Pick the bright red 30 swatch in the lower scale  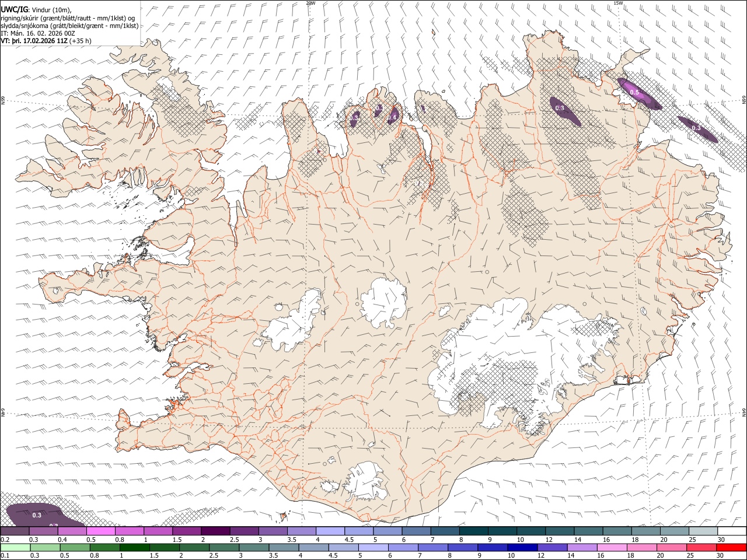click(x=731, y=547)
